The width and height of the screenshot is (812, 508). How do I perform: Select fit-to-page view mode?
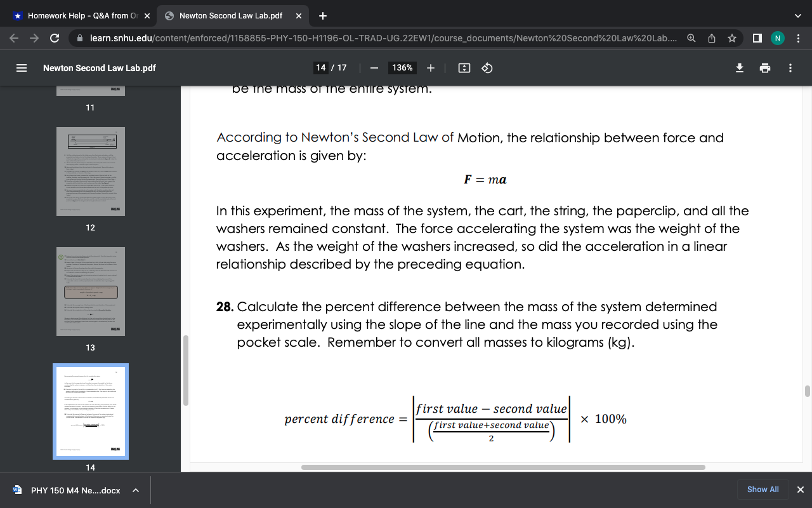[464, 68]
